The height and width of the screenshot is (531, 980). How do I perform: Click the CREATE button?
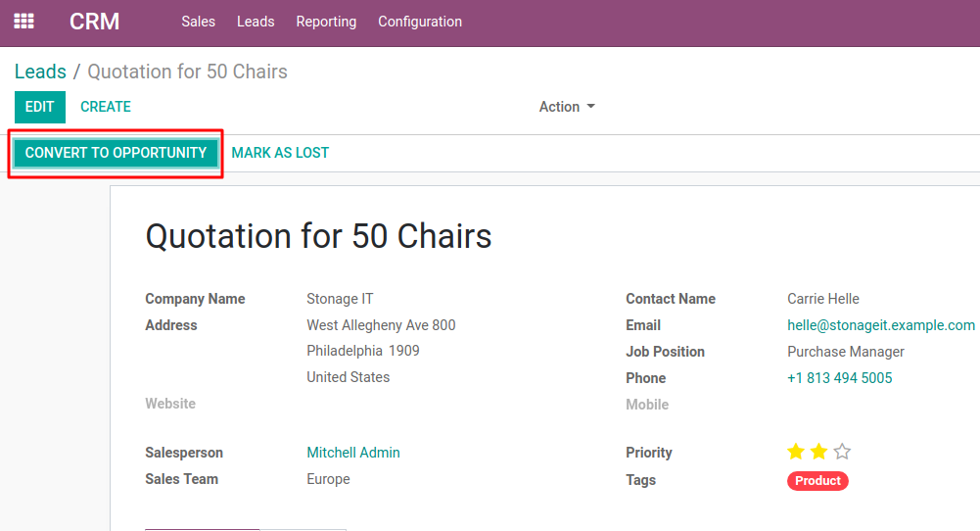[106, 107]
